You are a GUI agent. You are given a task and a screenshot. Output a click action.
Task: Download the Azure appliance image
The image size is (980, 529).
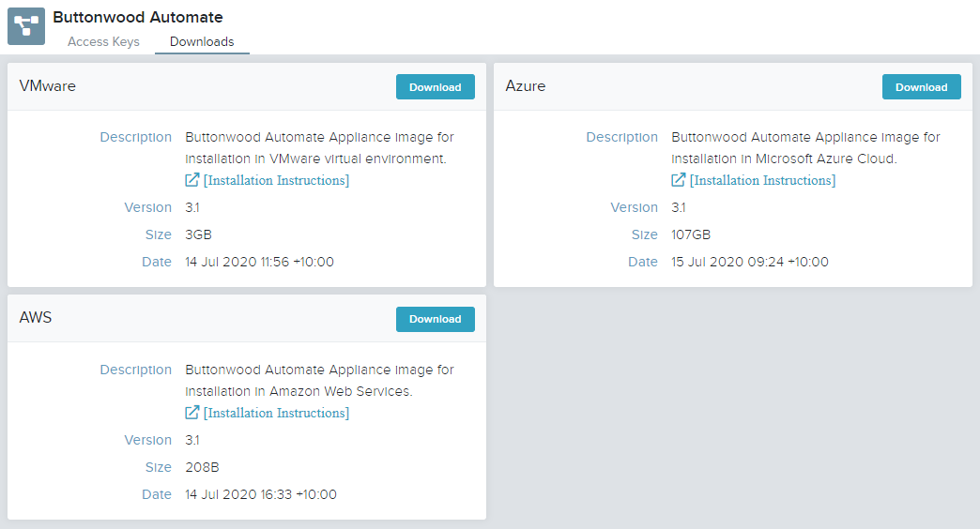(x=921, y=87)
